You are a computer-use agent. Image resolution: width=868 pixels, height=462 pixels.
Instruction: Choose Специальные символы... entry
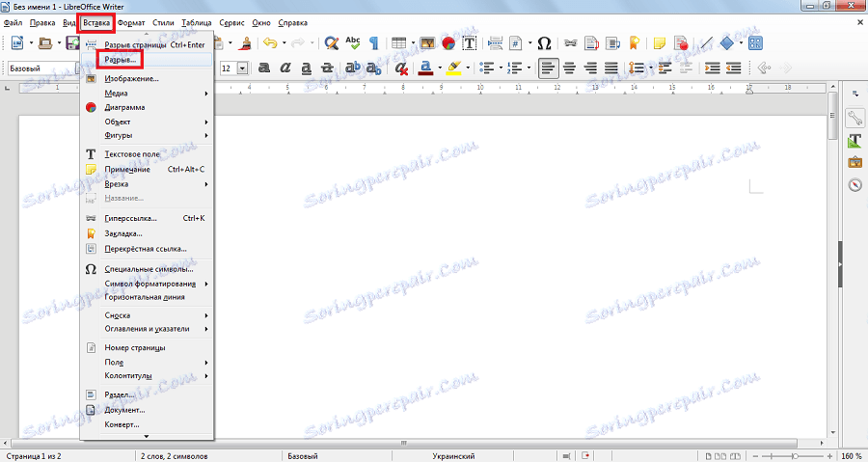[x=147, y=269]
